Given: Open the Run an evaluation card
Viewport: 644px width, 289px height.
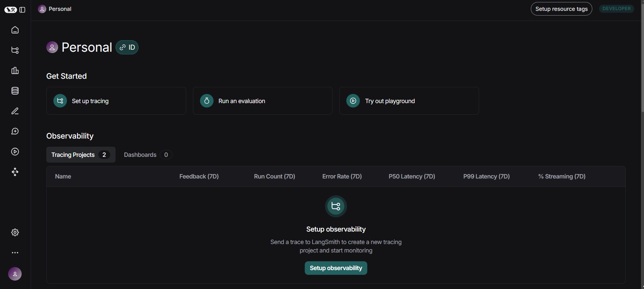Looking at the screenshot, I should (x=263, y=101).
